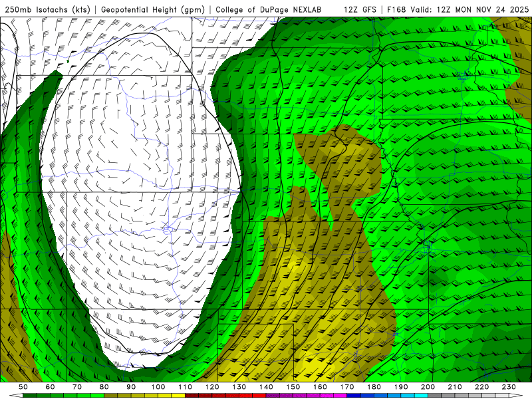Click the "F168 Valid: 12Z MON NOV 24 2025" text

[458, 10]
